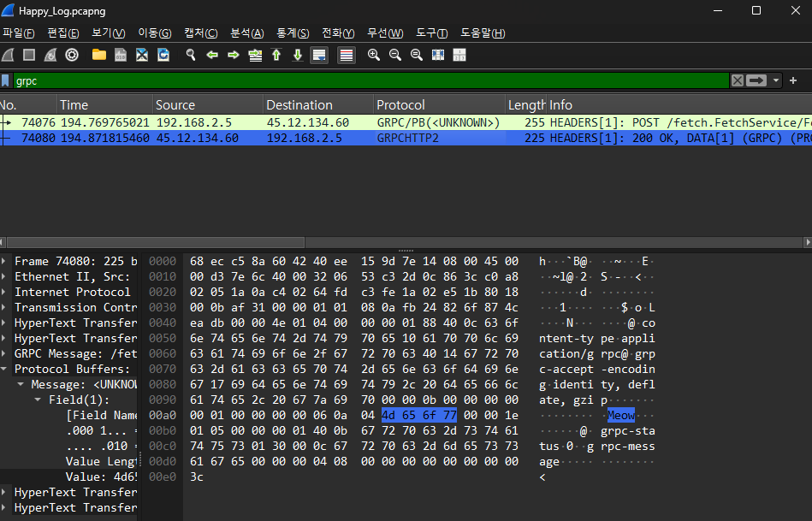Save this capture file
The width and height of the screenshot is (812, 521).
click(121, 55)
